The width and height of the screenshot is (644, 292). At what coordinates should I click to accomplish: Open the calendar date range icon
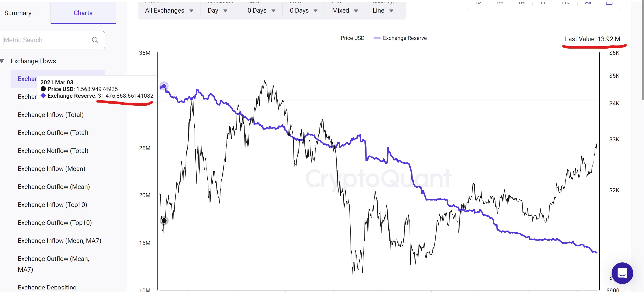tap(609, 3)
